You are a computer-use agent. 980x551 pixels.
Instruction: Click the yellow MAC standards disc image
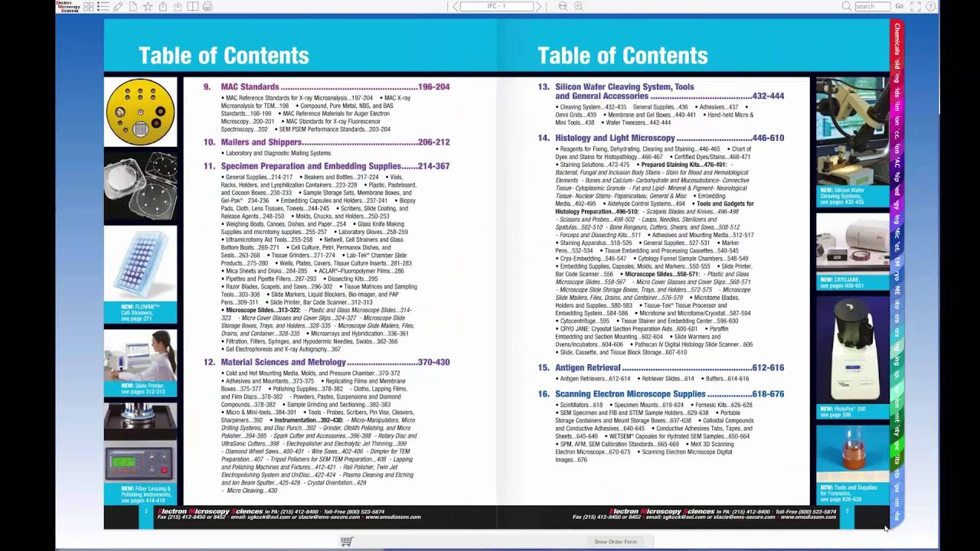click(141, 112)
